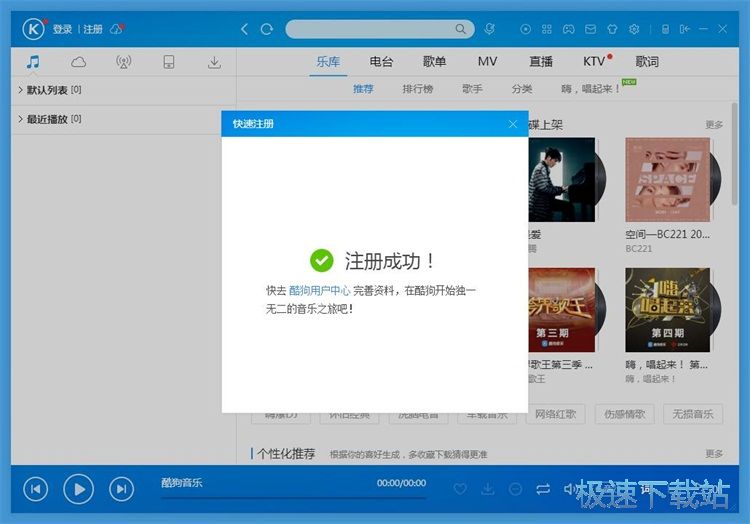This screenshot has width=750, height=524.
Task: Download the current song from player bar
Action: pos(487,489)
